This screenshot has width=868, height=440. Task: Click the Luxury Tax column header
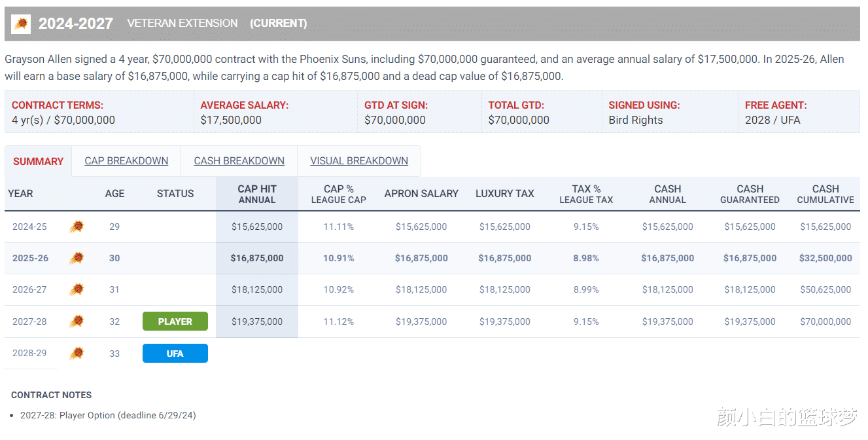(504, 194)
